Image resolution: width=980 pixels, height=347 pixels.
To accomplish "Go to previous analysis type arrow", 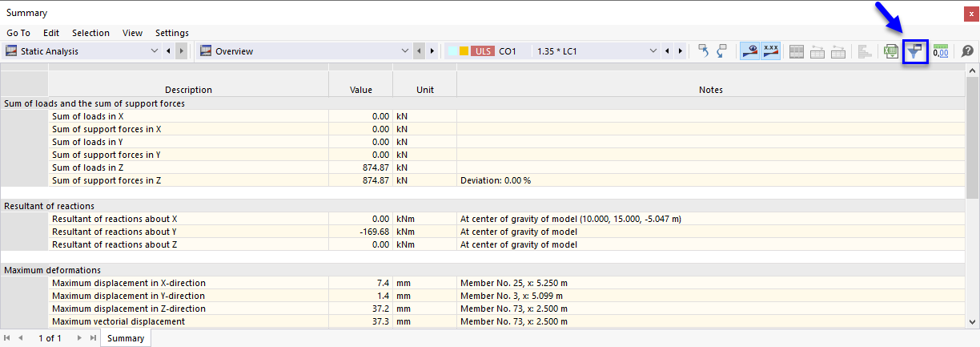I will coord(168,50).
